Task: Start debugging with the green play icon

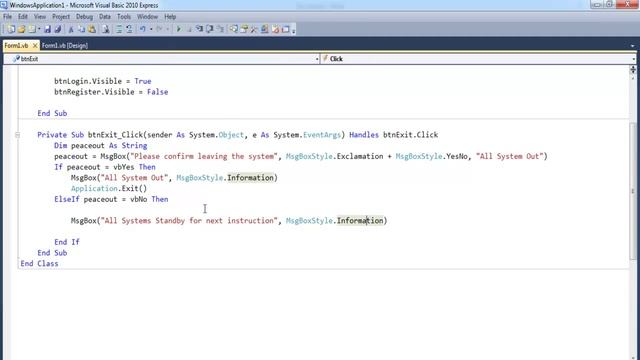Action: click(x=178, y=29)
